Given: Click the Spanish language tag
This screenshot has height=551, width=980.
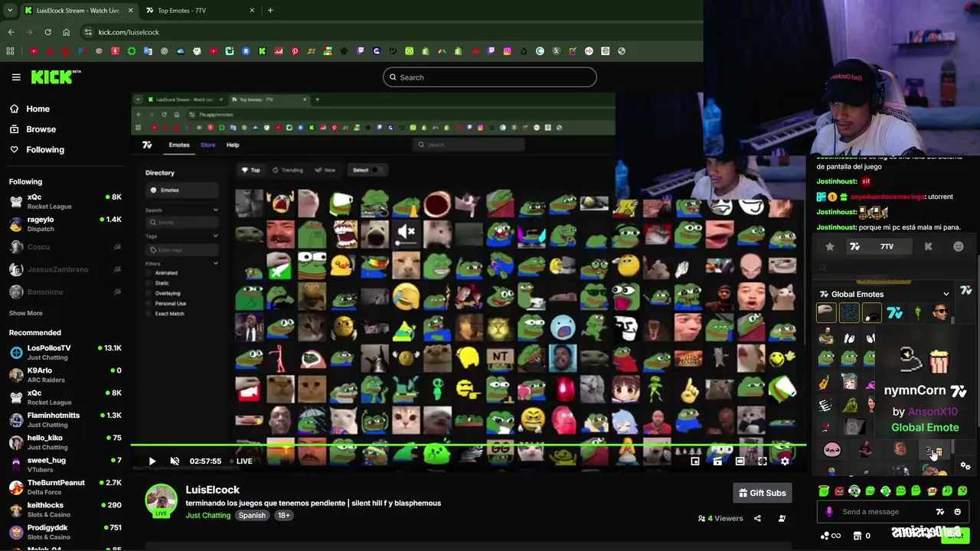Looking at the screenshot, I should 251,515.
